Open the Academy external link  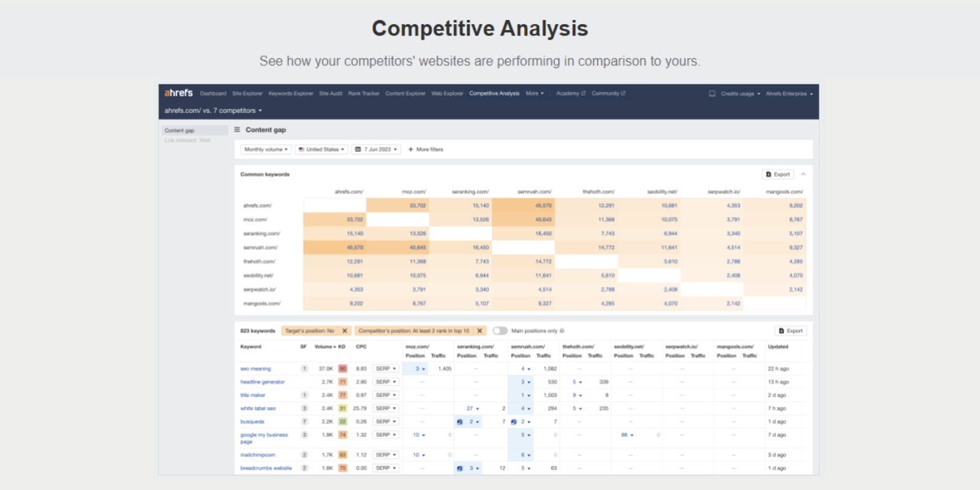pos(571,94)
